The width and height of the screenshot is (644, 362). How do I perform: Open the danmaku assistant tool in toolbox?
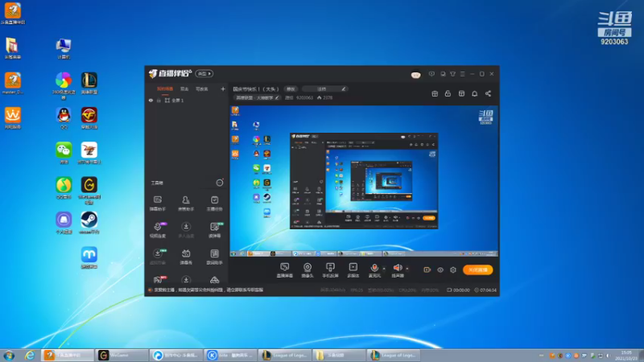pos(157,203)
